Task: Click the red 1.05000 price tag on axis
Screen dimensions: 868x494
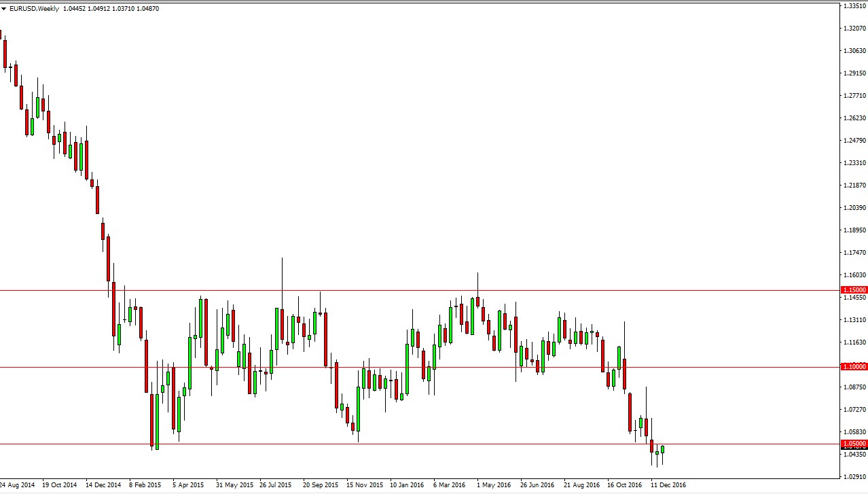Action: tap(854, 443)
